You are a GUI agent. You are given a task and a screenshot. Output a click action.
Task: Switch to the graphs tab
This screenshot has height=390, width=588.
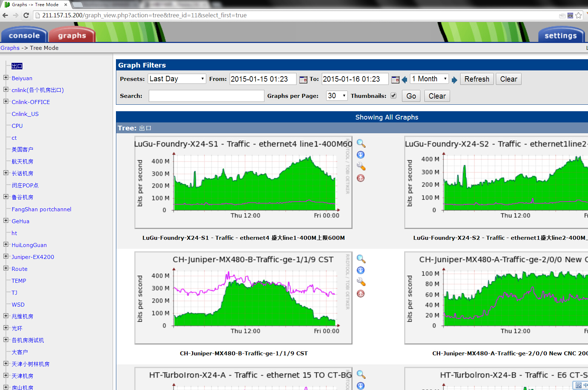point(72,35)
